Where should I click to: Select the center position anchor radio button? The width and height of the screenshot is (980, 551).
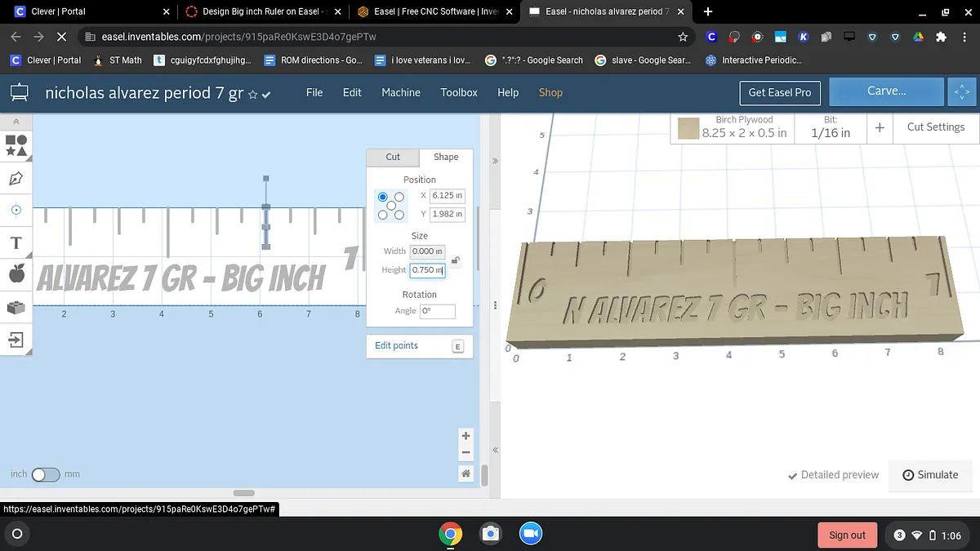(391, 206)
